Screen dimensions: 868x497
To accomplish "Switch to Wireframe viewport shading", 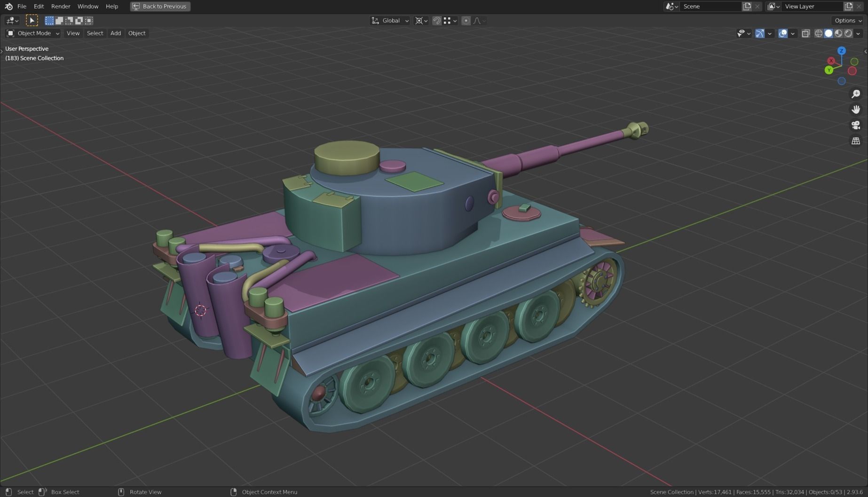I will click(819, 33).
